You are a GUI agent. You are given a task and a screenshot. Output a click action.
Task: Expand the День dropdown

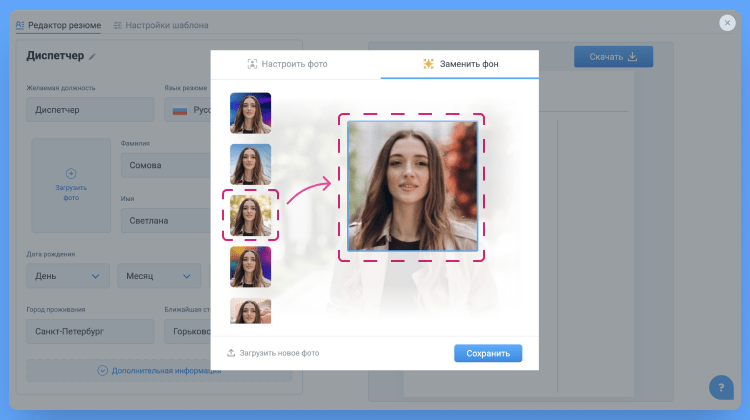point(68,275)
